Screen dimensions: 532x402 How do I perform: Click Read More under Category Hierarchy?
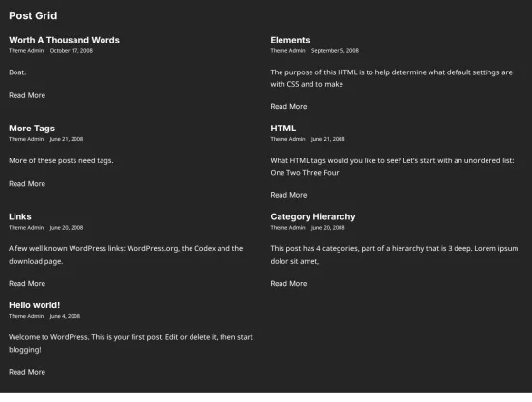(289, 284)
